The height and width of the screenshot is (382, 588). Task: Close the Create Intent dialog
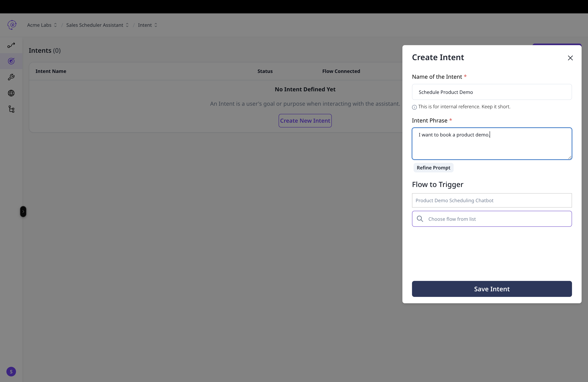tap(570, 58)
